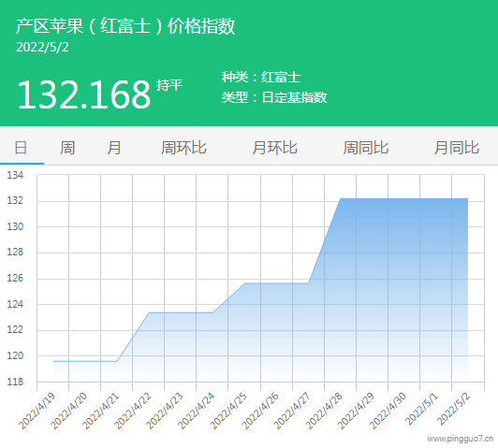Click the 种类：红富士 label

click(x=261, y=77)
